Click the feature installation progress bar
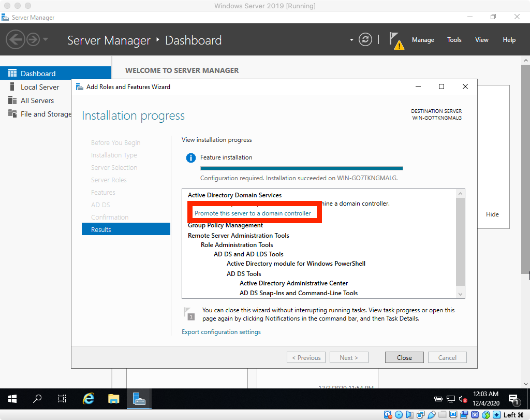The image size is (530, 420). [x=302, y=168]
